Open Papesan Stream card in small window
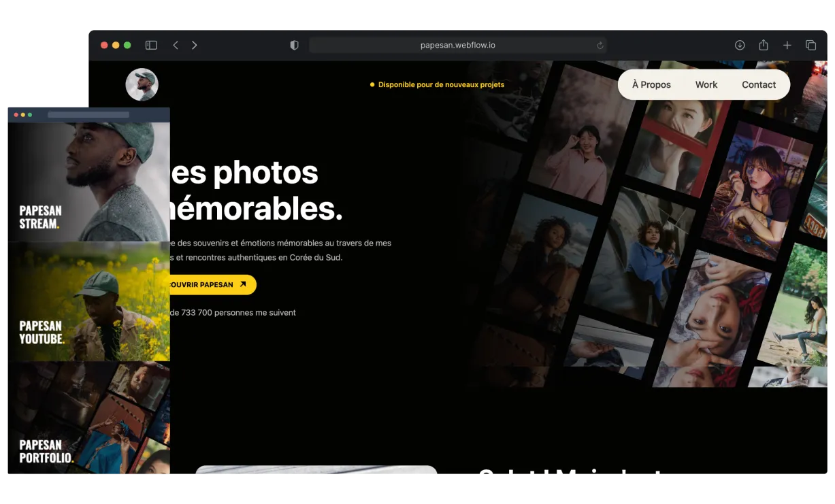 tap(89, 182)
